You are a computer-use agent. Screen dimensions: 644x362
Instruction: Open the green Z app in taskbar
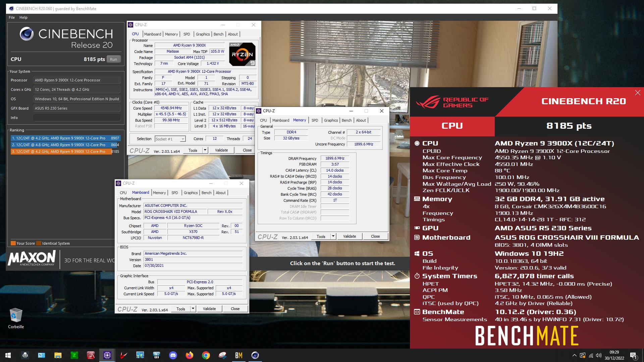[x=74, y=355]
